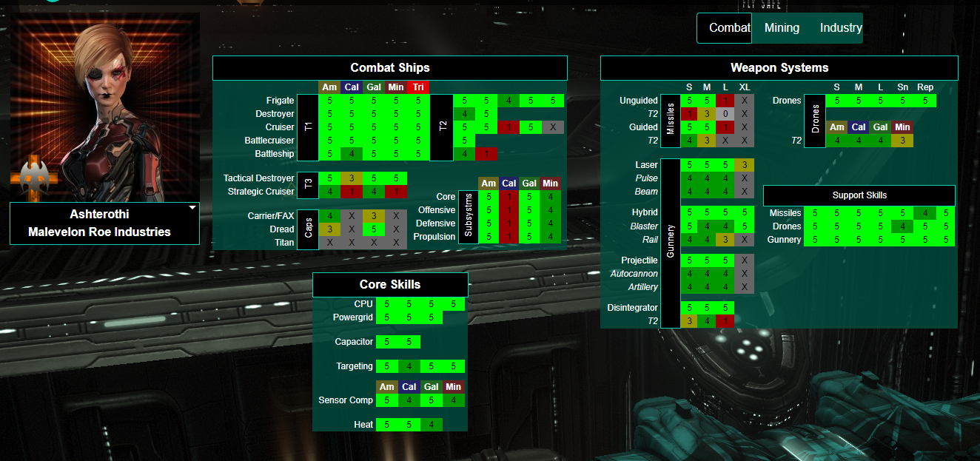Screen dimensions: 980x461
Task: Select the Strategic Cruiser row label
Action: click(261, 192)
